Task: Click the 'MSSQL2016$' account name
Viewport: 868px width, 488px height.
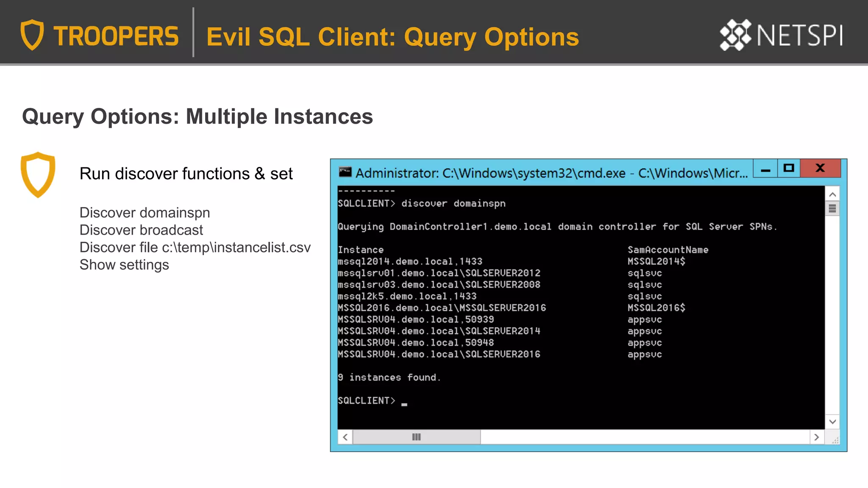Action: click(x=657, y=308)
